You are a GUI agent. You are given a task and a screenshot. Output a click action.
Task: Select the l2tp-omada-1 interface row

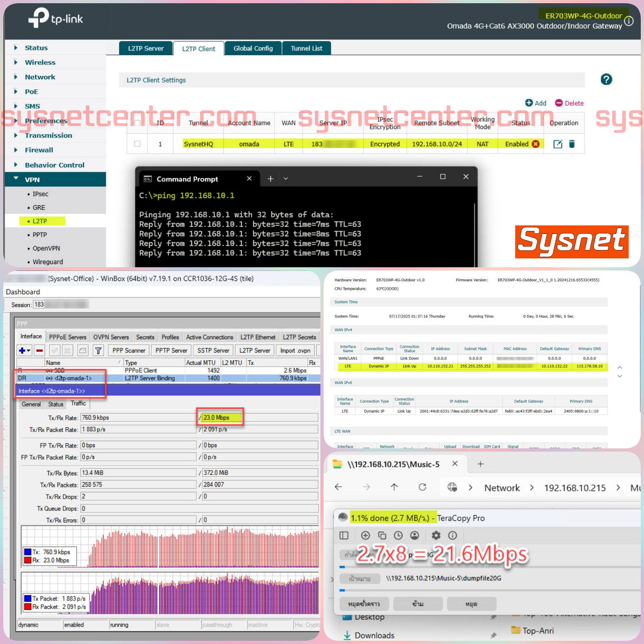click(x=168, y=378)
